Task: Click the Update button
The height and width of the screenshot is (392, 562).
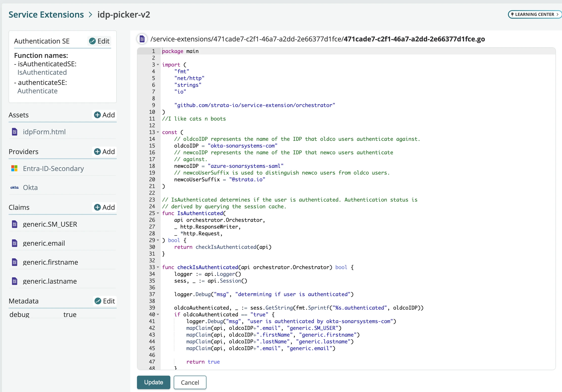Action: [x=153, y=382]
